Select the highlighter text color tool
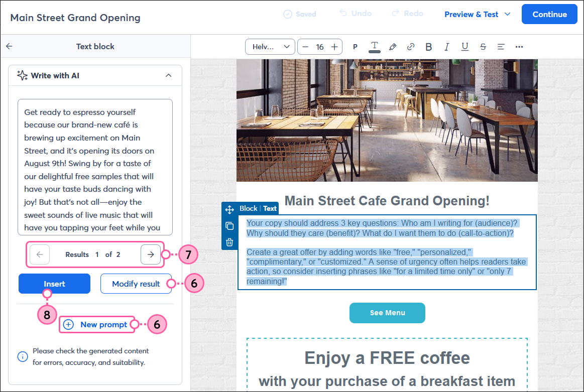The height and width of the screenshot is (392, 584). coord(393,47)
